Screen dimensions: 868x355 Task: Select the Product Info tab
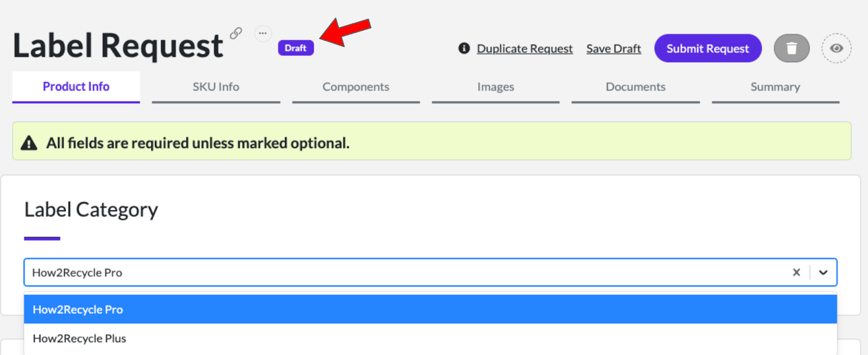pos(76,87)
